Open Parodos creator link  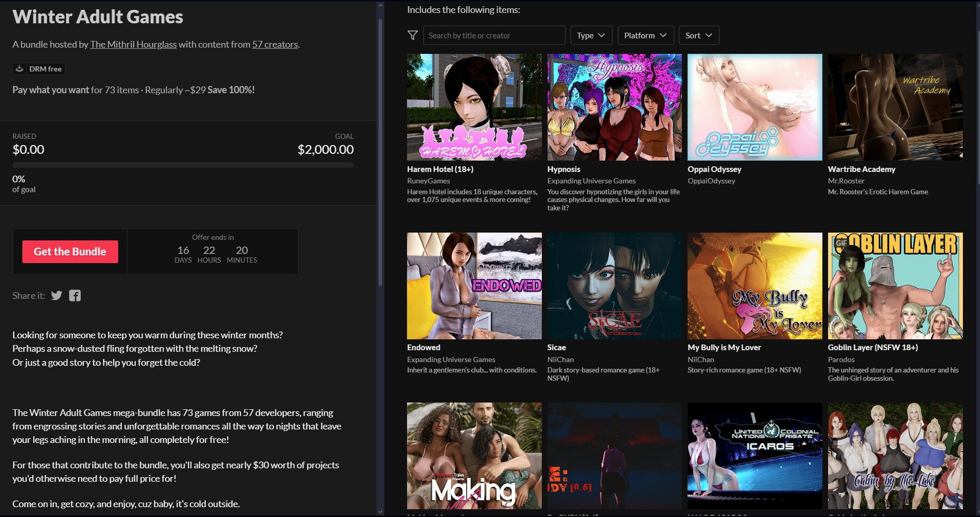(x=842, y=360)
